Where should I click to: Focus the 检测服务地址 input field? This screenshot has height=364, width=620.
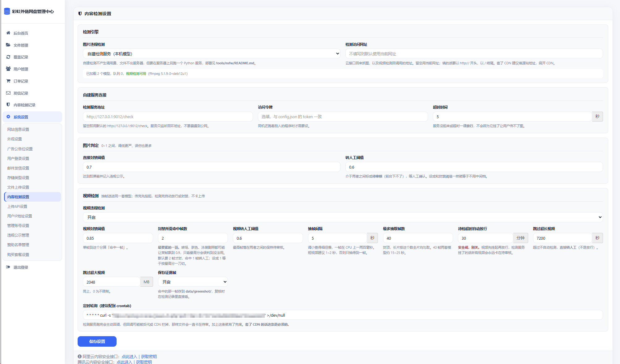[168, 117]
